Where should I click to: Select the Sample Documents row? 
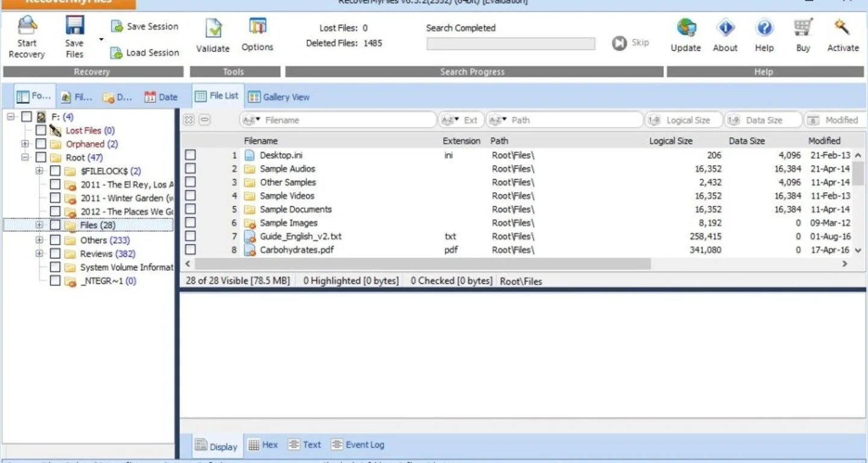point(518,209)
